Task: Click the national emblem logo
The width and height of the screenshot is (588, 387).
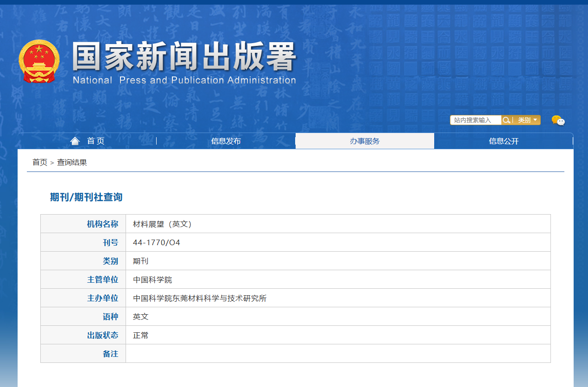Action: pos(39,61)
